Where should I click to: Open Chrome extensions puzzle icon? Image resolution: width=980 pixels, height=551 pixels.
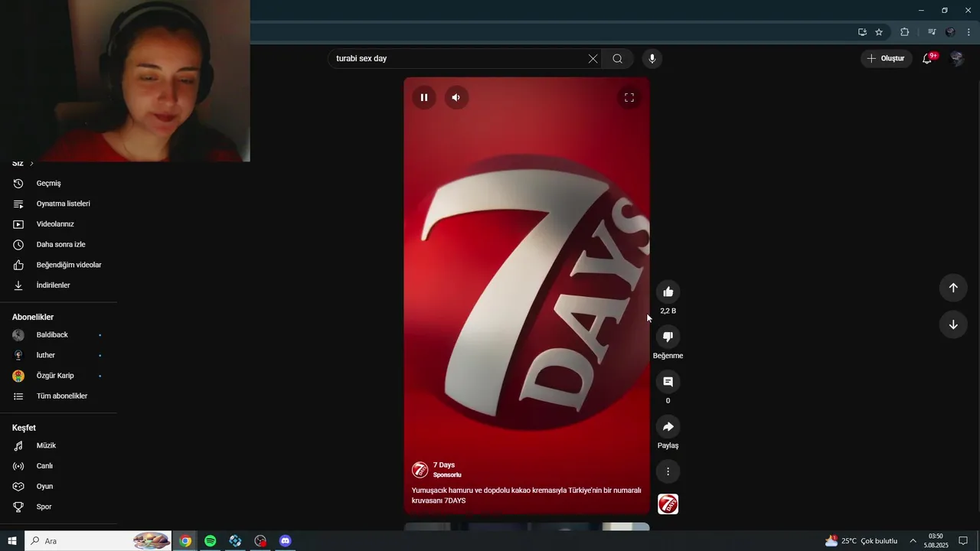(x=904, y=32)
